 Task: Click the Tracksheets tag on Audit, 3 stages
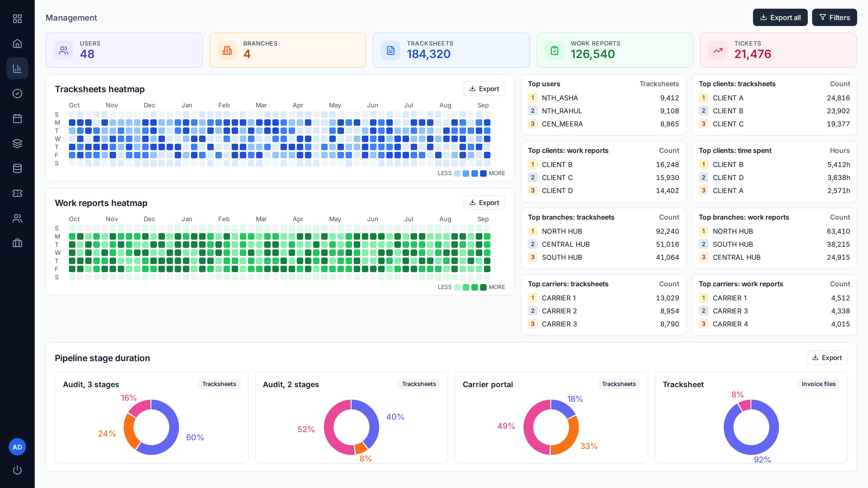click(x=219, y=384)
